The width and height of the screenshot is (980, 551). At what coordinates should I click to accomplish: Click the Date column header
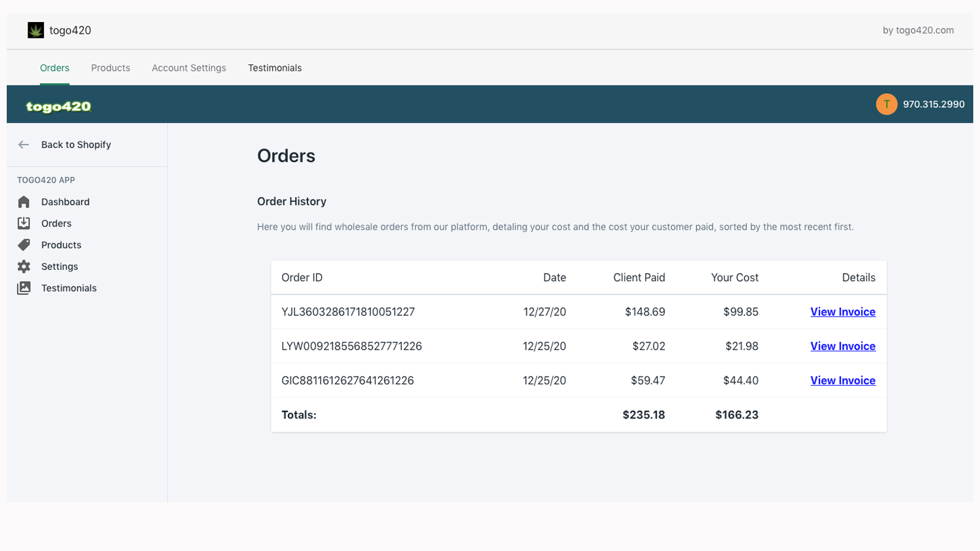pos(554,277)
